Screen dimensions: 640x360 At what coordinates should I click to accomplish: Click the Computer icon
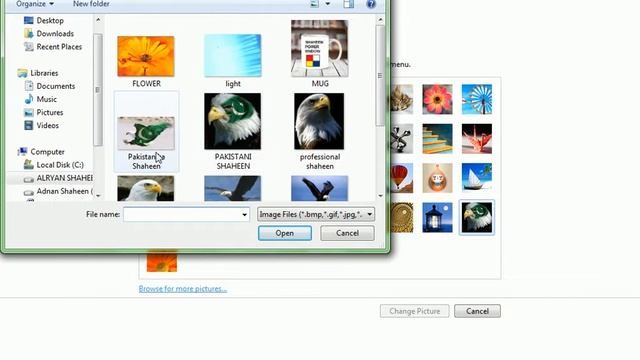[22, 151]
